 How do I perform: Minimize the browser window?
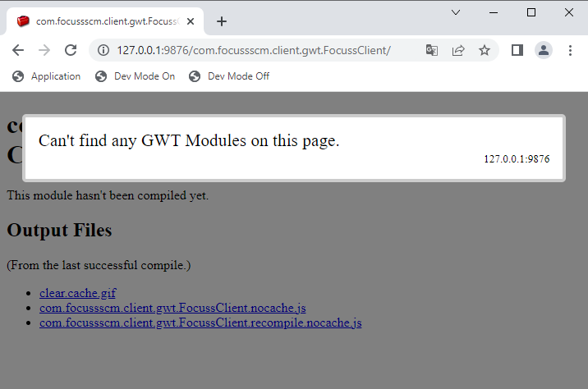(x=494, y=12)
